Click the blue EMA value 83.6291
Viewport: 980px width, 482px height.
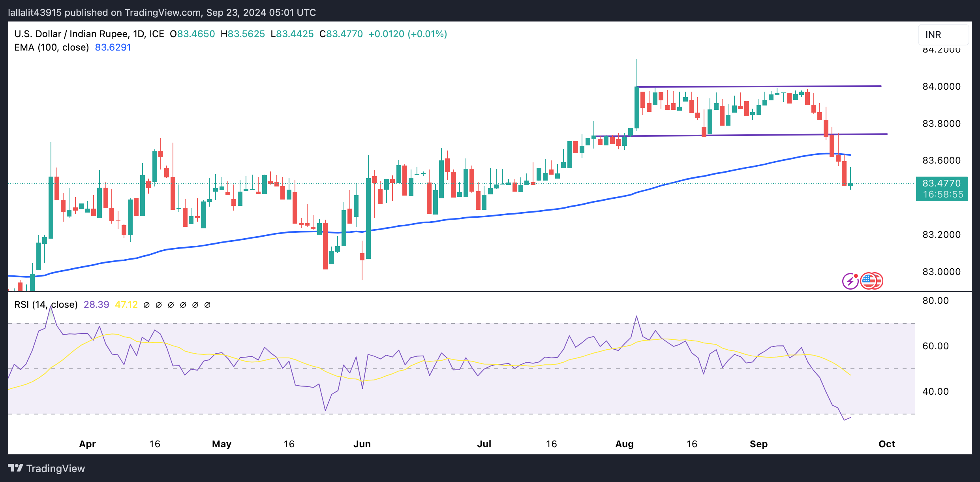(113, 47)
